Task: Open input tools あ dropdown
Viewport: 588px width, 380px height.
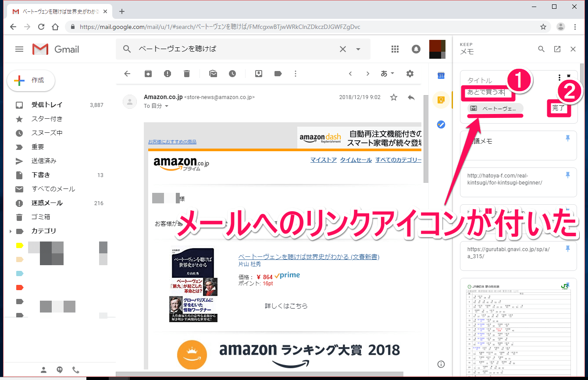Action: (388, 74)
